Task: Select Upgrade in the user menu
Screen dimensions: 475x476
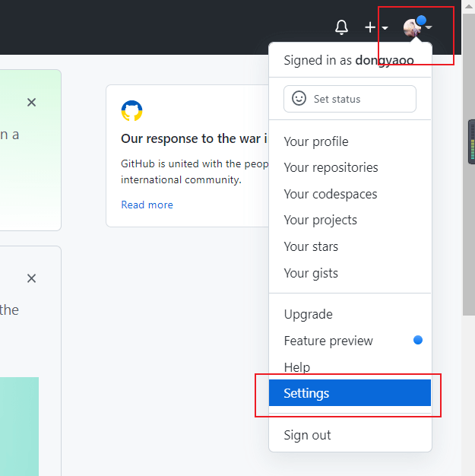Action: (x=350, y=314)
